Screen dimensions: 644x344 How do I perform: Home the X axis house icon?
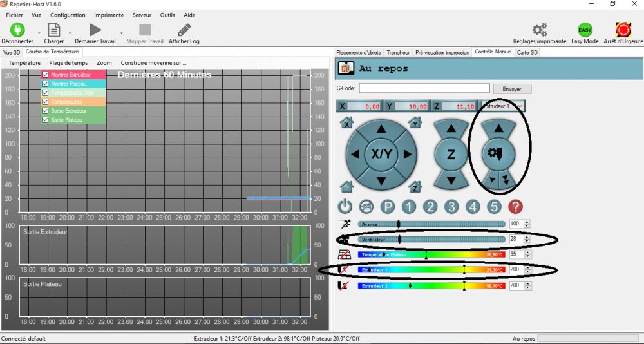click(x=347, y=122)
